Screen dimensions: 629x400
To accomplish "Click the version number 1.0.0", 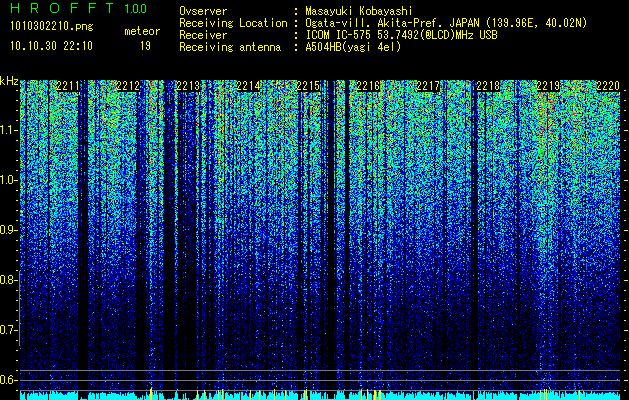I will point(136,8).
